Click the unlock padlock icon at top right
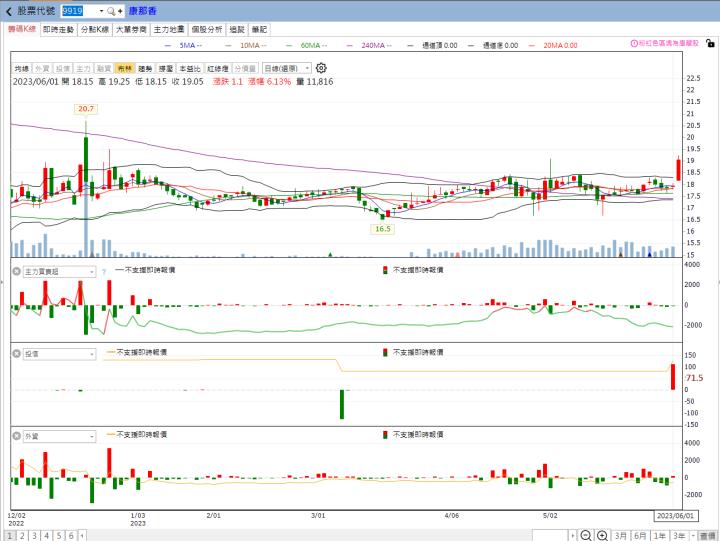Image resolution: width=720 pixels, height=541 pixels. [x=710, y=44]
